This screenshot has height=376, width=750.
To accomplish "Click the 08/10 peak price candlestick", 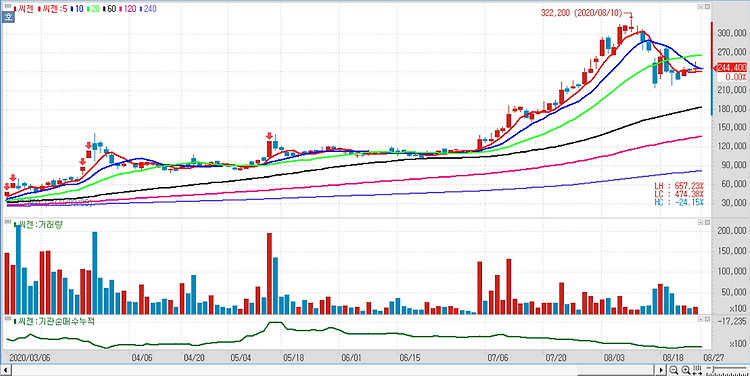I will click(x=631, y=27).
